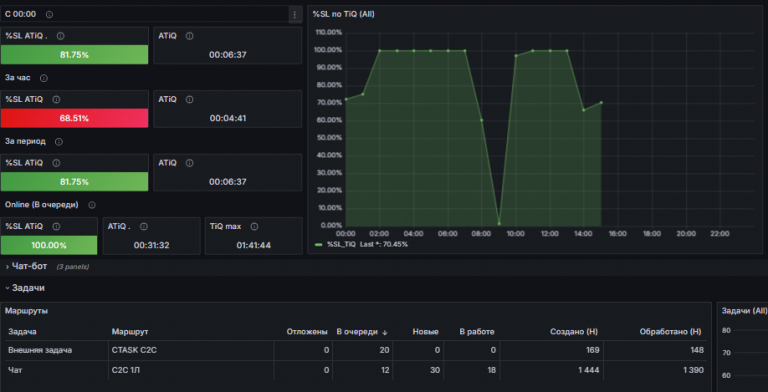Click info icon next to Online (В очереди)
Viewport: 768px width, 392px height.
pos(92,205)
